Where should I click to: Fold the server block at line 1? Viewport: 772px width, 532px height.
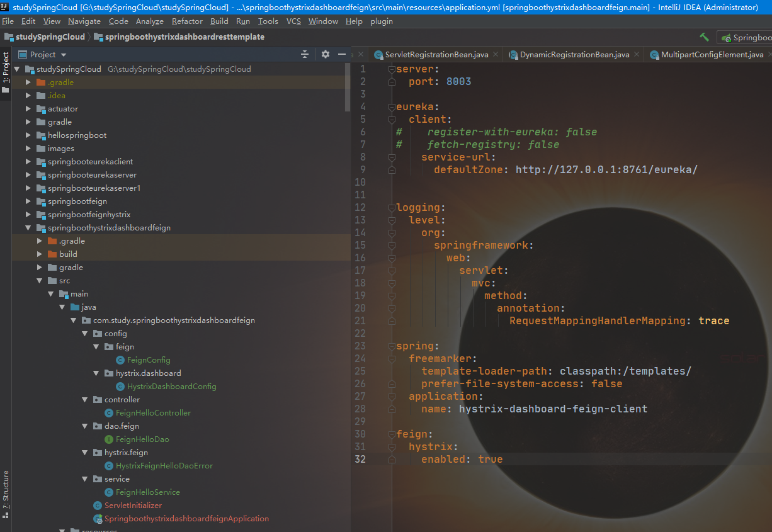[392, 69]
